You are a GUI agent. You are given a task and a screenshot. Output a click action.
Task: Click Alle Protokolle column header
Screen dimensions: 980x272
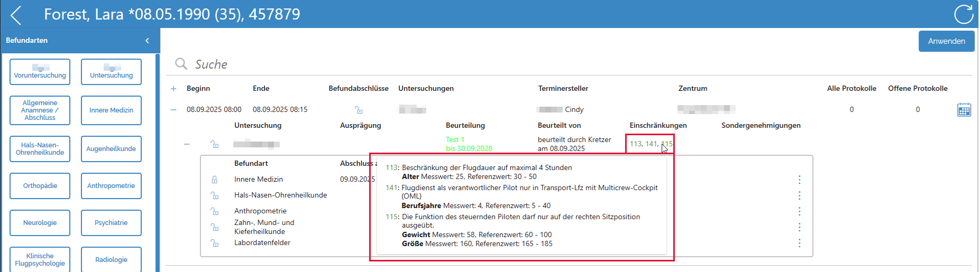pyautogui.click(x=851, y=89)
